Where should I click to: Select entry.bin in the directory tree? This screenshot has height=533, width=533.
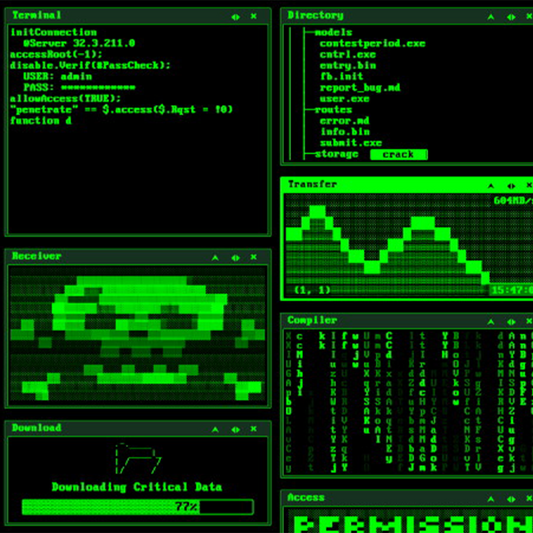pos(347,66)
